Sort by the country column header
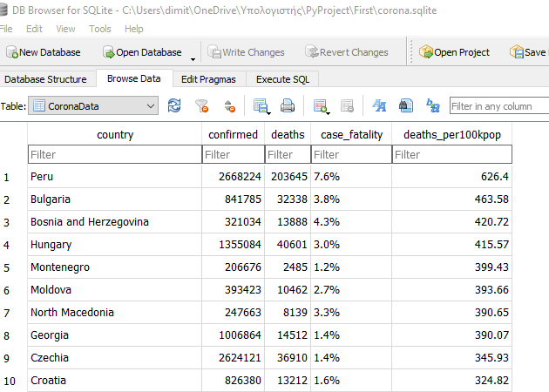 tap(115, 134)
